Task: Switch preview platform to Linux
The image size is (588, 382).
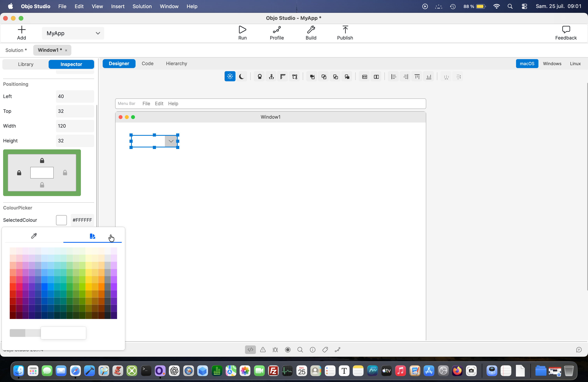Action: coord(575,63)
